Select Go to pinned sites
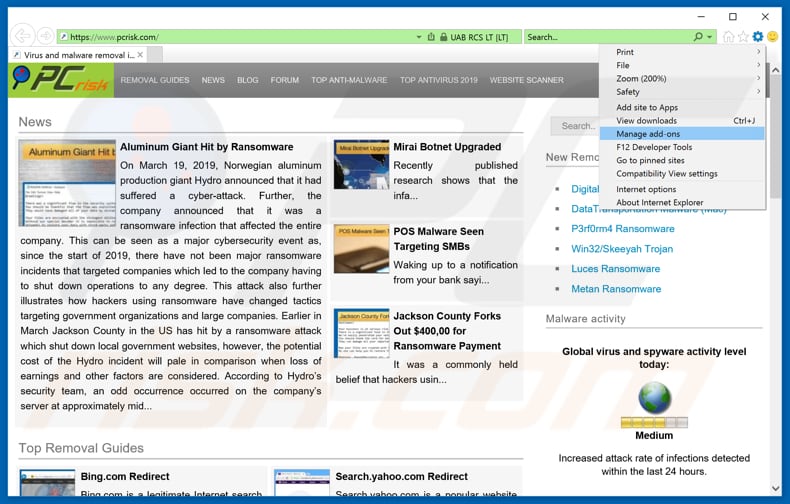Screen dimensions: 790x504 tap(682, 160)
